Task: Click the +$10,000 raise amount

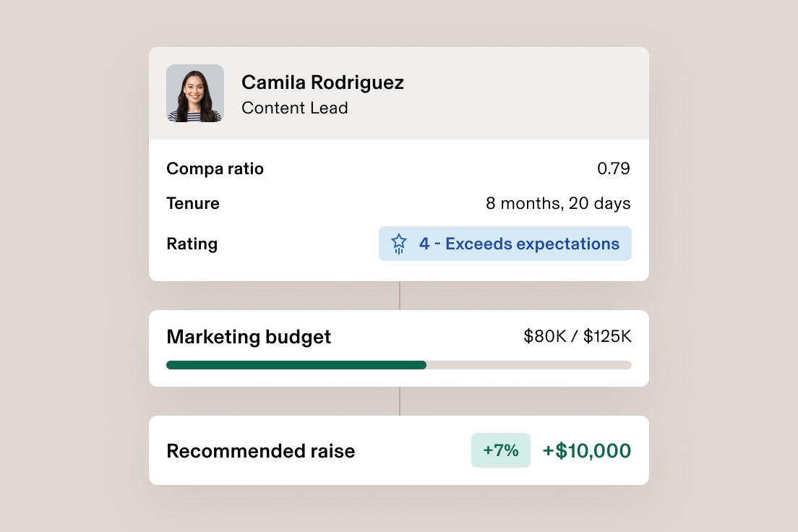Action: pyautogui.click(x=586, y=450)
